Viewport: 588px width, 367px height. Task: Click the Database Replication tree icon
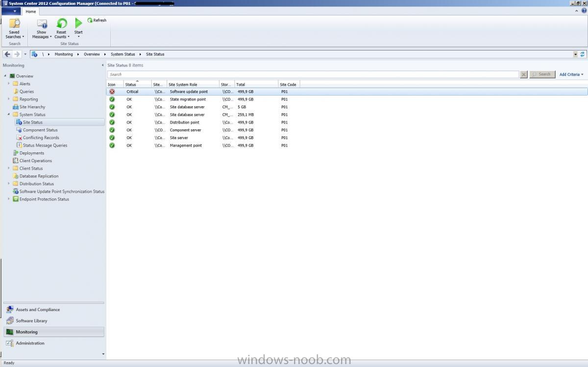pos(16,176)
